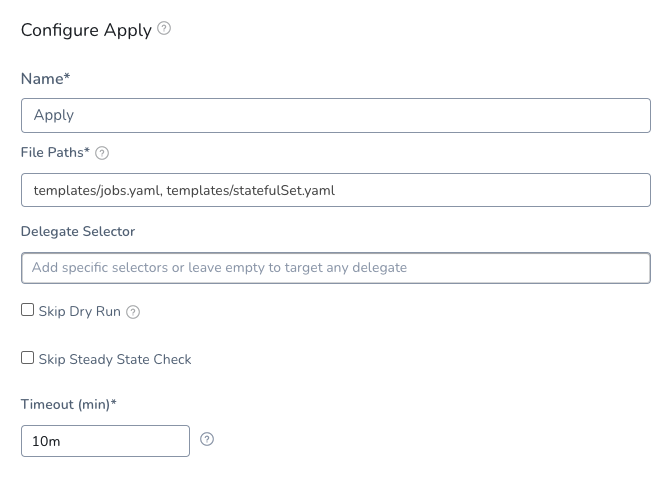Click the Timeout (min)* label
This screenshot has height=493, width=664.
click(x=69, y=404)
